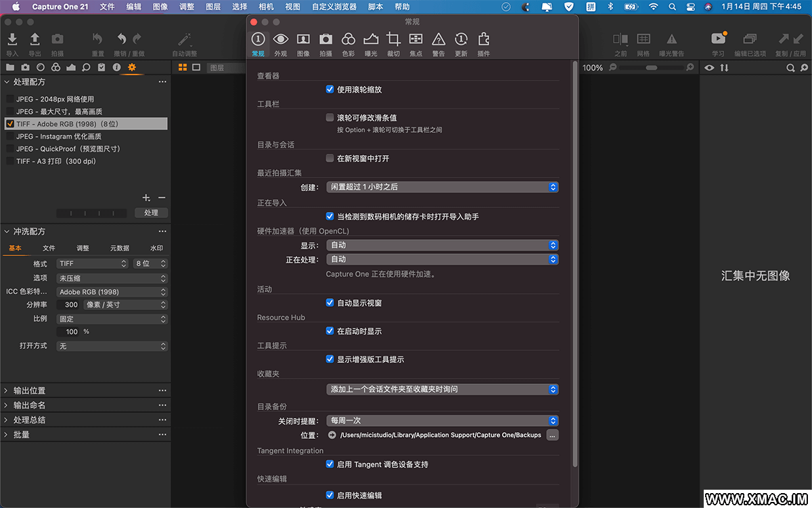Open the 正在处理 hardware acceleration dropdown
Screen dimensions: 812x508
point(442,259)
